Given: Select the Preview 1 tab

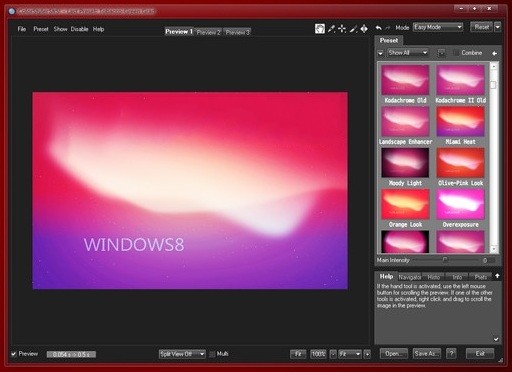Looking at the screenshot, I should click(x=179, y=31).
